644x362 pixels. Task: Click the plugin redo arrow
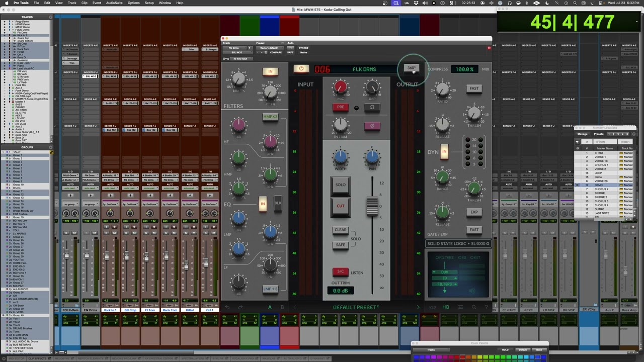[x=239, y=307]
